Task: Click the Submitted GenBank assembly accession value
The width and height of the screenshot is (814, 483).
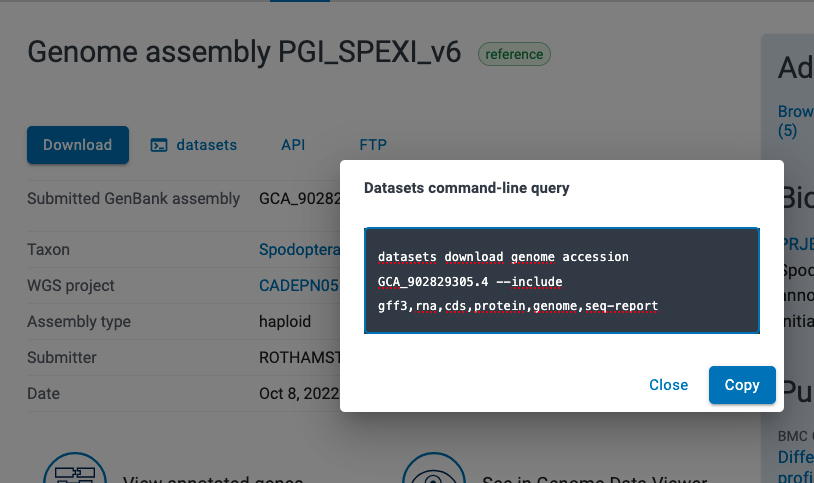Action: coord(300,199)
